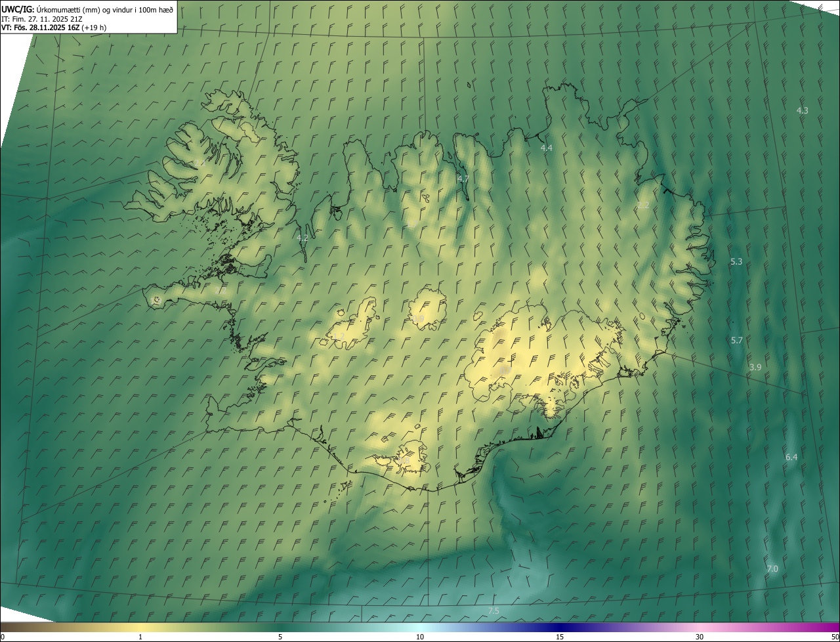Click the 10 tick on color scale

pyautogui.click(x=420, y=637)
